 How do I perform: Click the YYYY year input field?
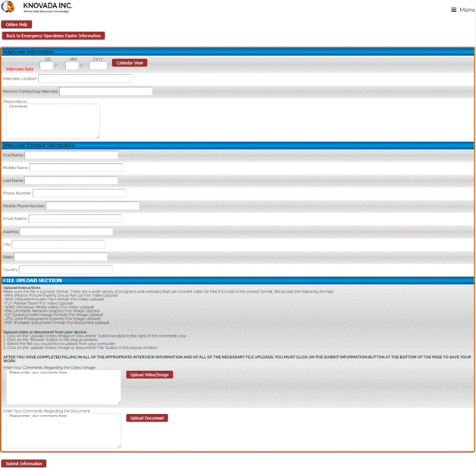98,66
